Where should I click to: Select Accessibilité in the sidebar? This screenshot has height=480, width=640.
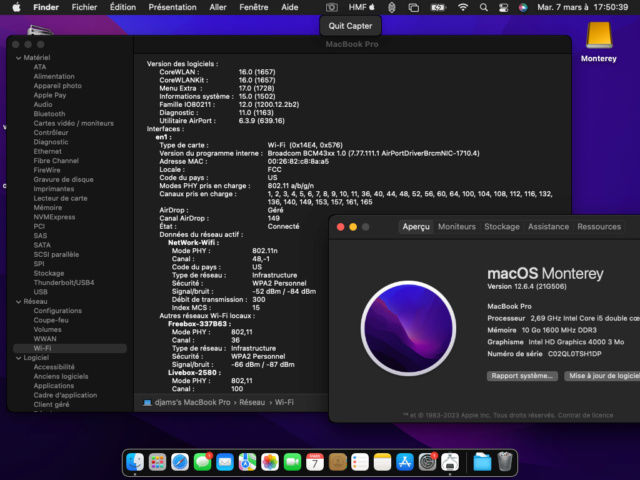pyautogui.click(x=54, y=367)
